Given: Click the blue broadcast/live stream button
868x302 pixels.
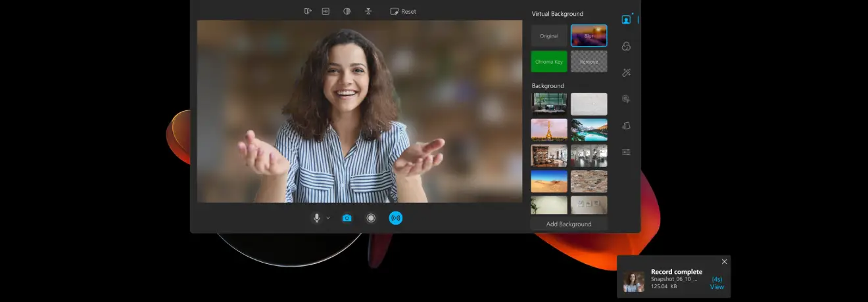Looking at the screenshot, I should coord(395,218).
